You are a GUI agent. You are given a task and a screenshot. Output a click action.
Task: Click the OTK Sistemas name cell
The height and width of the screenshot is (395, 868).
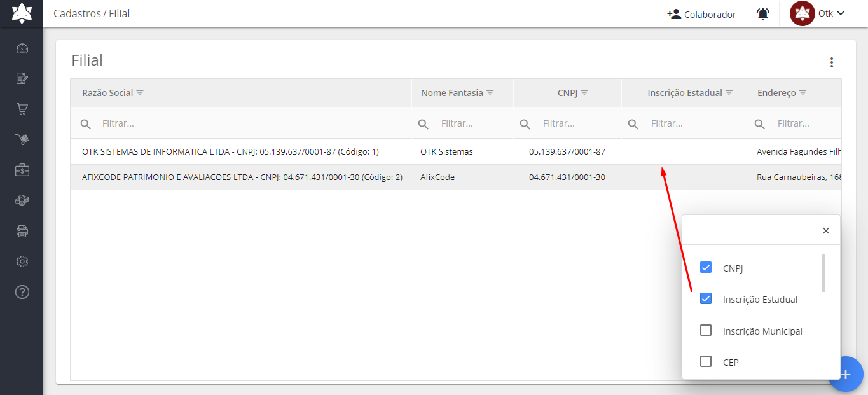446,152
